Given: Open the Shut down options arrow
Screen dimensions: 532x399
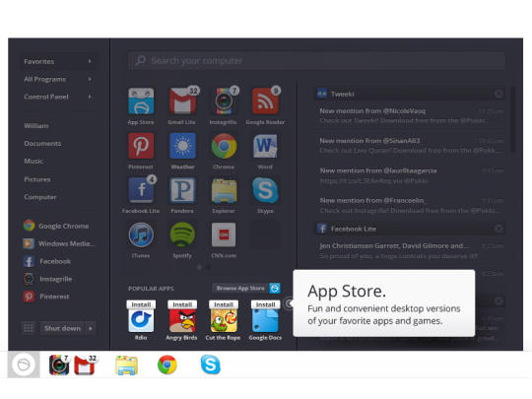Looking at the screenshot, I should [x=91, y=328].
